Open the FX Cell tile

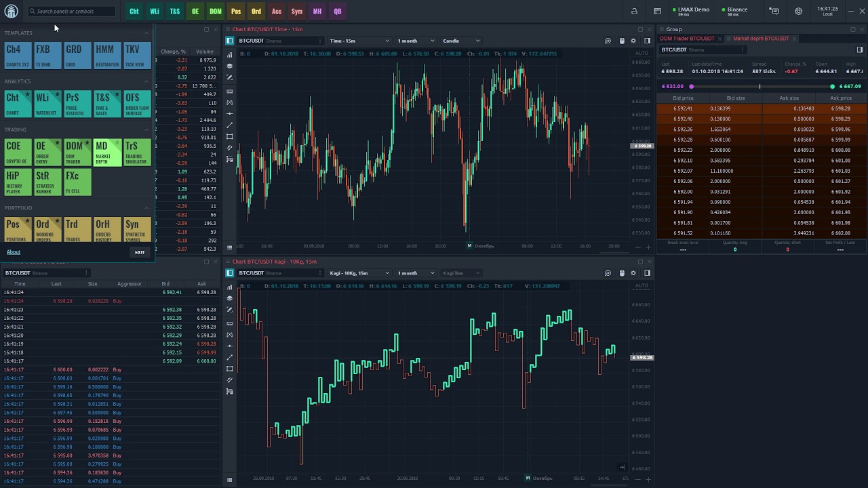(77, 182)
